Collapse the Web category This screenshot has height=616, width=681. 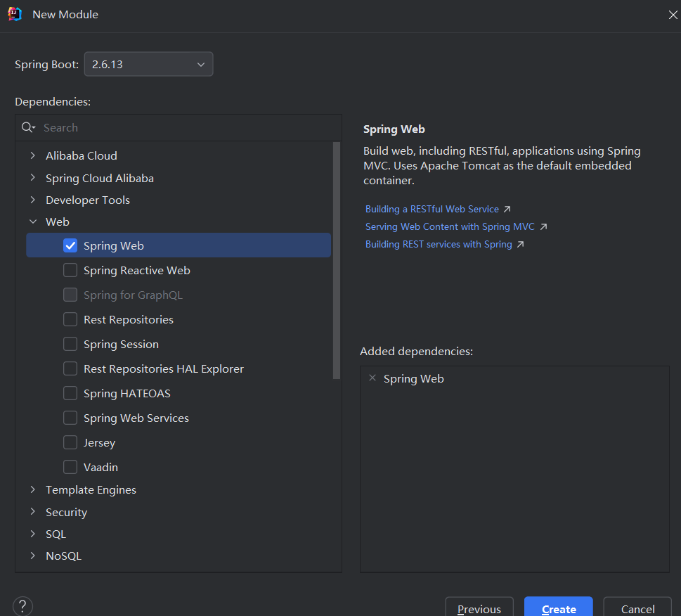33,222
